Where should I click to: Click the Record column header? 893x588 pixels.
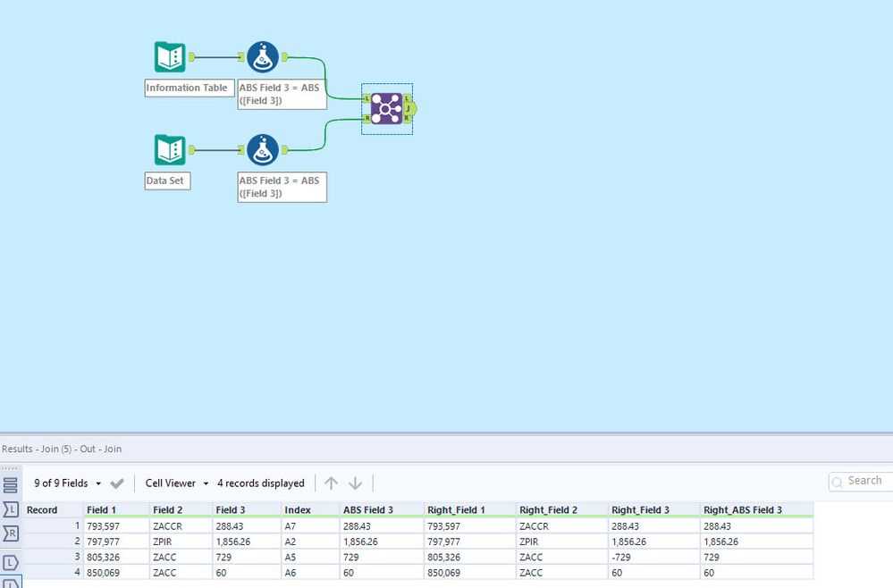click(53, 510)
